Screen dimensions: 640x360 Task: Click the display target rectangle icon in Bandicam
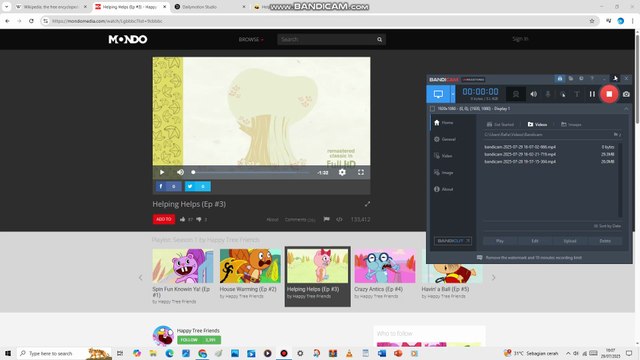[x=432, y=109]
